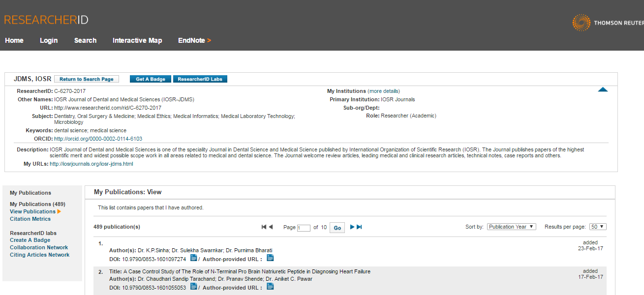Click DOI 10.9790/0853-1601097274 text

154,259
